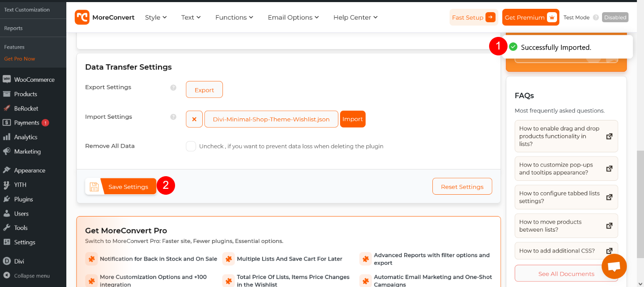Click the Reset Settings button

pos(462,187)
